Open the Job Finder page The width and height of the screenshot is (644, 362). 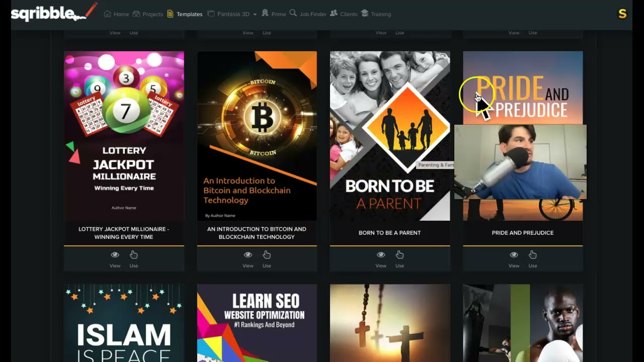pos(308,14)
